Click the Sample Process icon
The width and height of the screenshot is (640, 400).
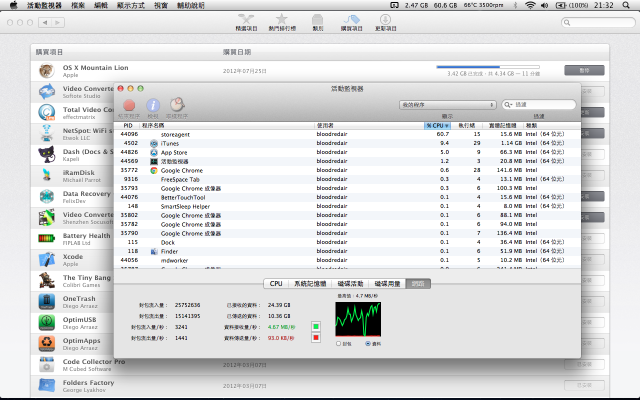click(x=177, y=104)
